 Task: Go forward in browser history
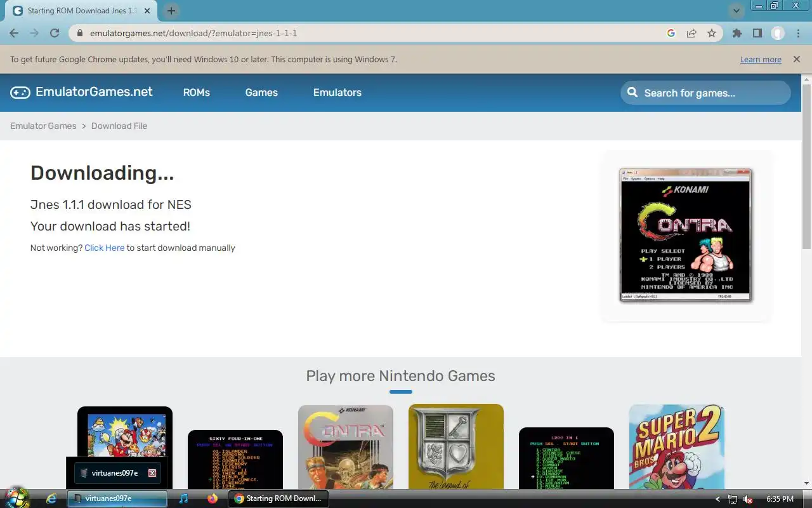[34, 33]
